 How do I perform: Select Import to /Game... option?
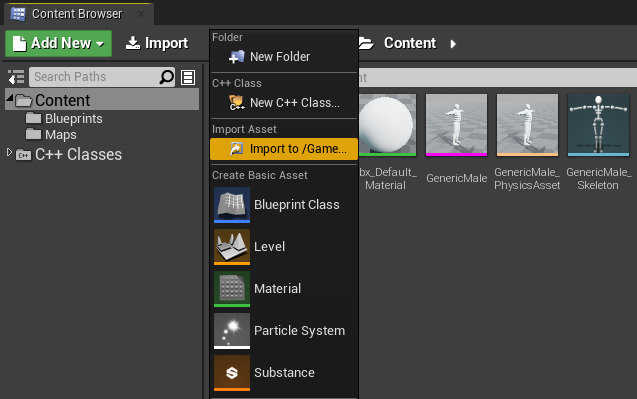[x=284, y=149]
